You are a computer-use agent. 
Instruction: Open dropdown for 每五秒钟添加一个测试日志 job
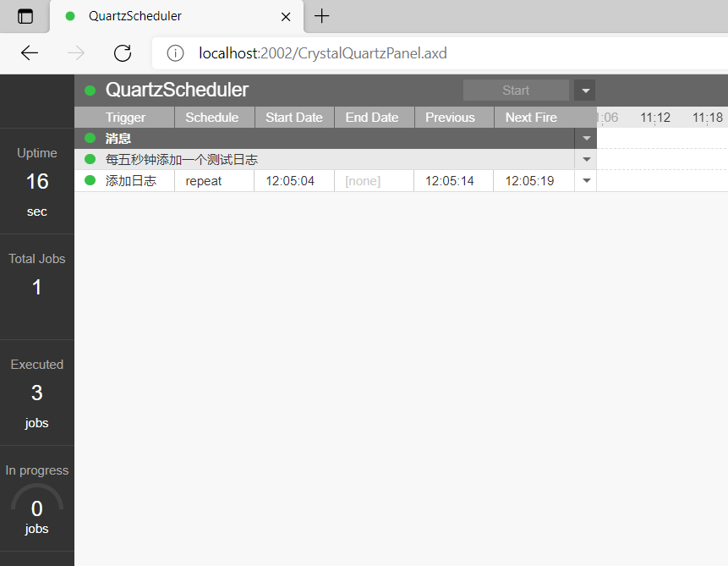(x=586, y=159)
